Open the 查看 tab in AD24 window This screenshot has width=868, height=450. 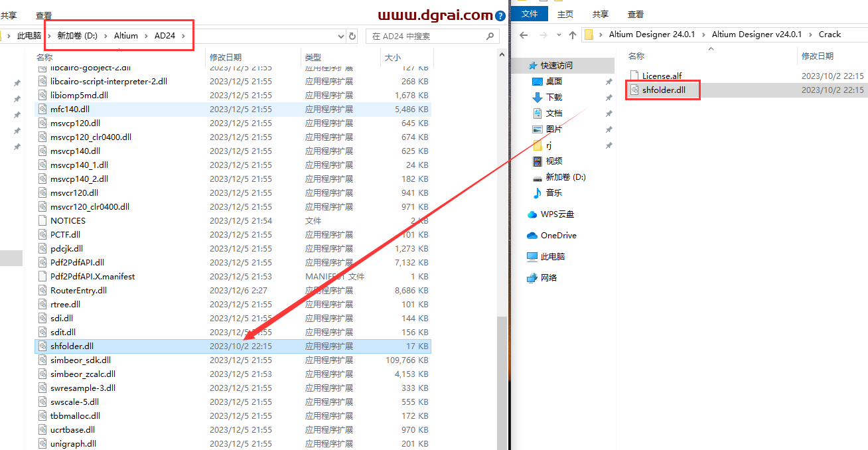[44, 15]
